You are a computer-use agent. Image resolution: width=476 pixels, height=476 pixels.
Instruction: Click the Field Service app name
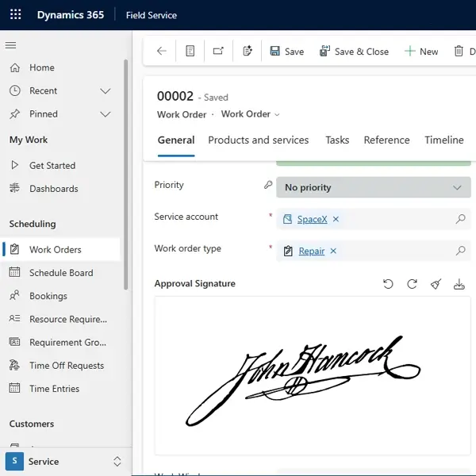click(x=152, y=15)
